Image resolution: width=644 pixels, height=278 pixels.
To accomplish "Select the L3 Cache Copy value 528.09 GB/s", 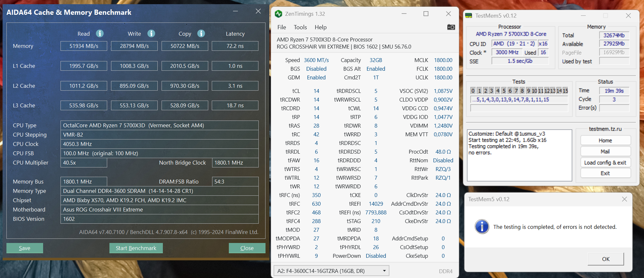I will click(185, 105).
